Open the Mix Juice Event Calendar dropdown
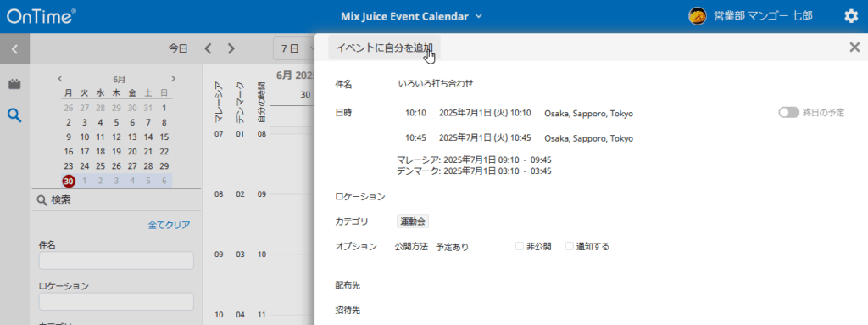 (x=411, y=16)
